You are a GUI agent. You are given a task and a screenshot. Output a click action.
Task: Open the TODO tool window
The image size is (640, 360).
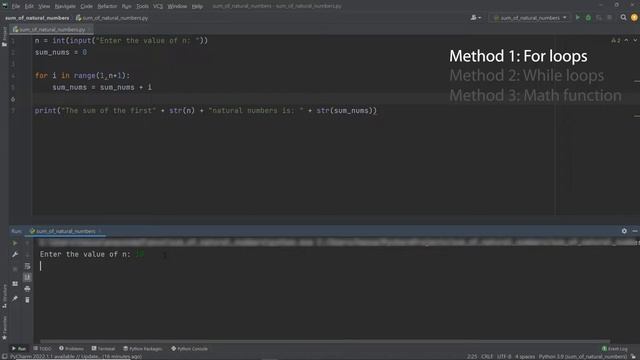point(42,349)
